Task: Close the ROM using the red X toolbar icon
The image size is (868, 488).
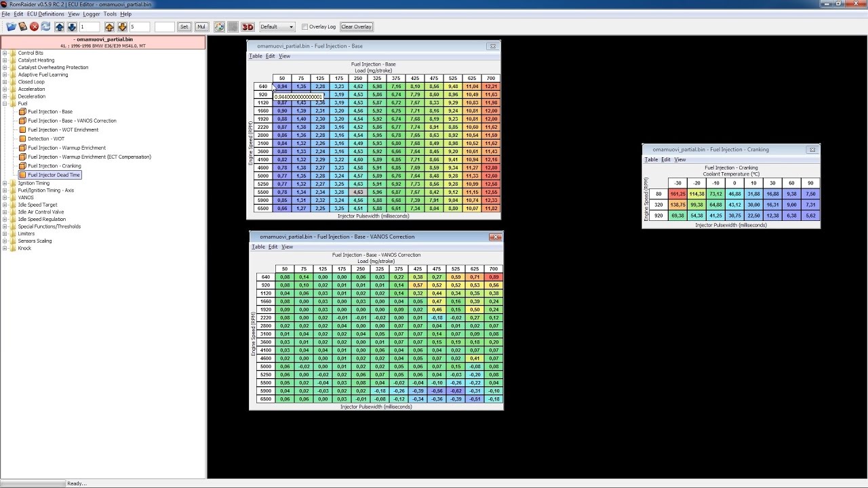Action: (x=34, y=26)
